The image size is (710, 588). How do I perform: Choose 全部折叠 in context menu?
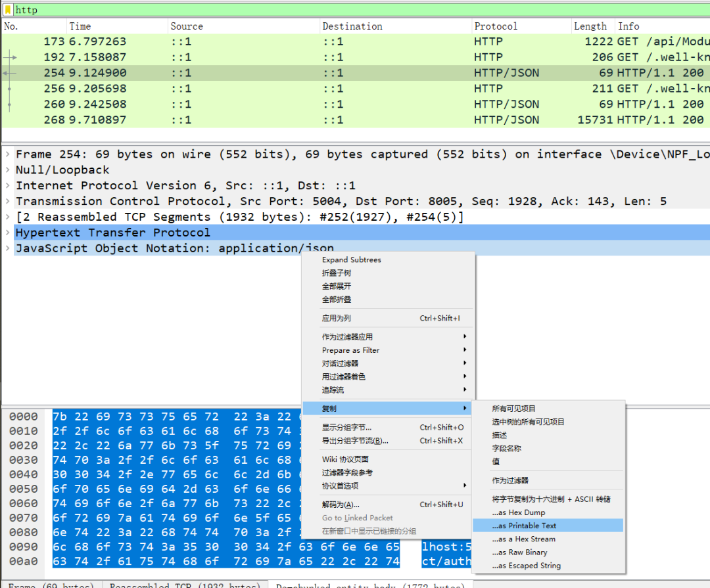pyautogui.click(x=388, y=299)
